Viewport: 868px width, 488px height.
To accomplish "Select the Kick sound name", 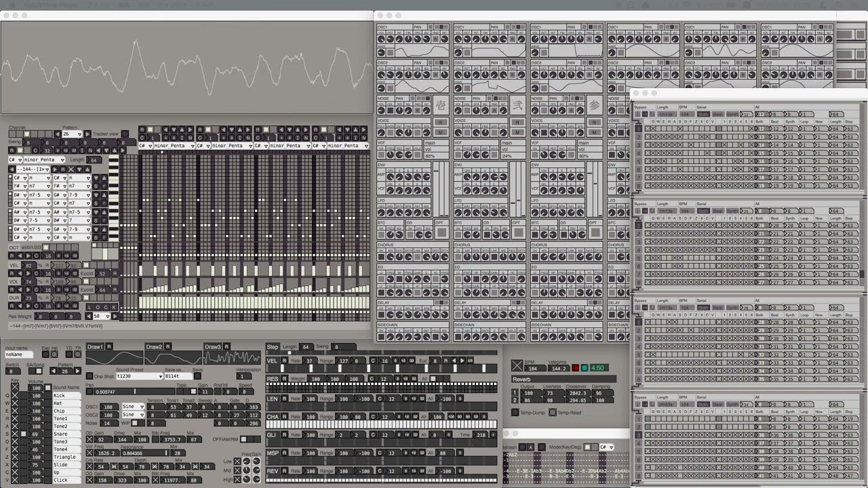I will coord(67,396).
